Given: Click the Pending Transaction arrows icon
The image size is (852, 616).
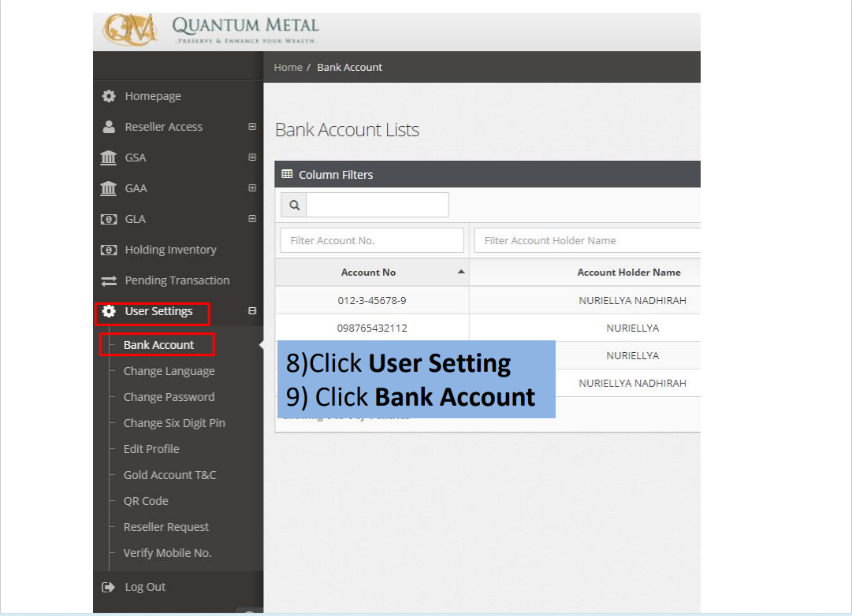Looking at the screenshot, I should coord(109,280).
